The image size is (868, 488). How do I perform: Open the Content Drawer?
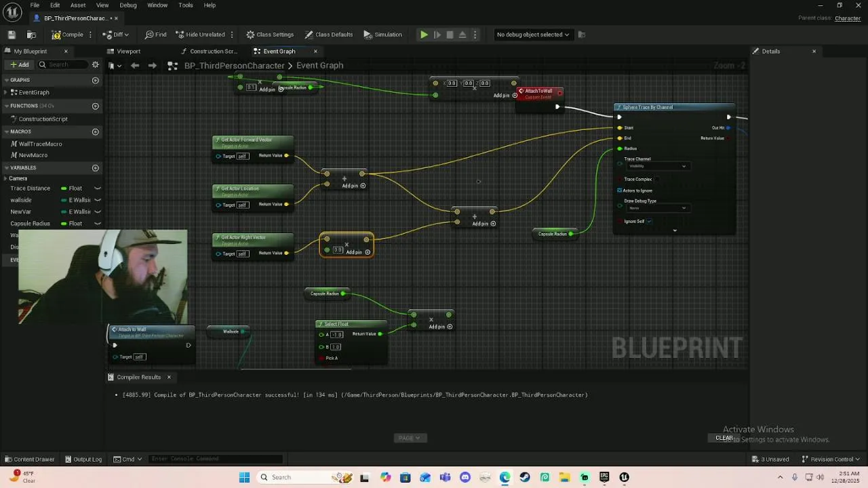(x=29, y=460)
